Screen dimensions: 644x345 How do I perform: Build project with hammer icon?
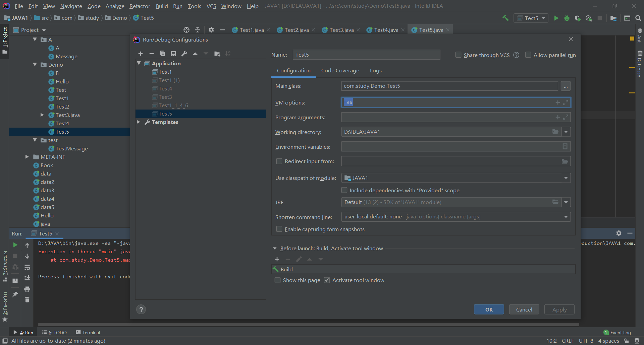pos(505,18)
